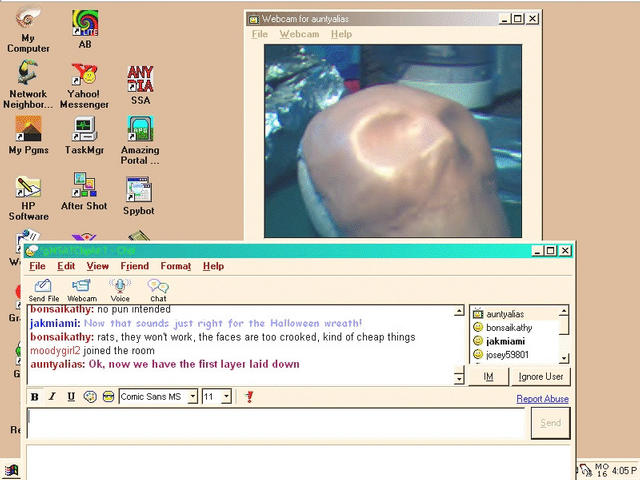Toggle italic text formatting
Viewport: 640px width, 480px height.
click(x=52, y=397)
